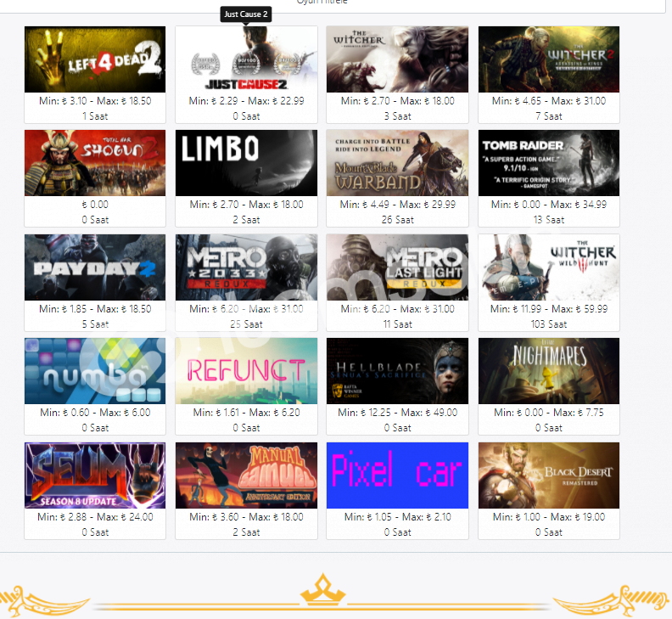Click the 11 Saat playtime text
This screenshot has width=672, height=619.
tap(398, 324)
